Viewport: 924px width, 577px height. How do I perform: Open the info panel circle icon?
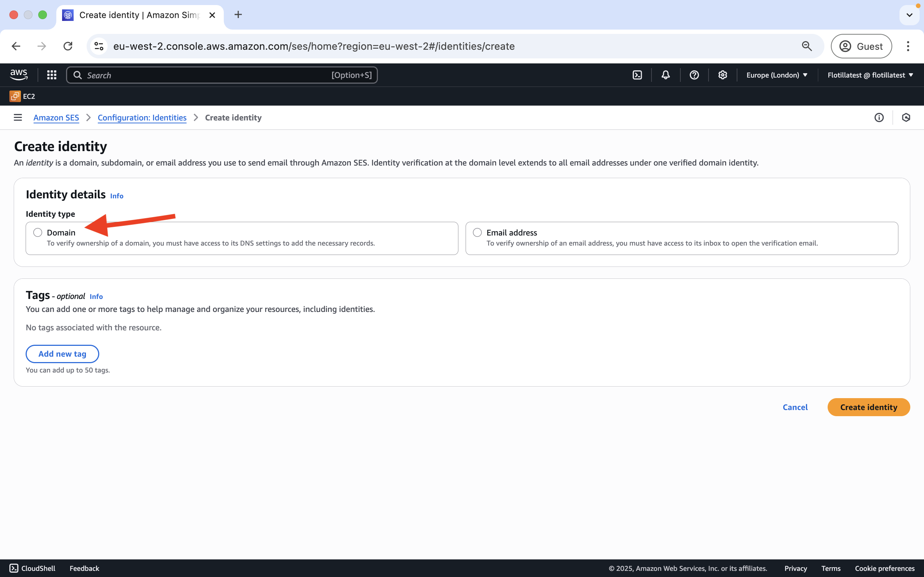pos(879,118)
